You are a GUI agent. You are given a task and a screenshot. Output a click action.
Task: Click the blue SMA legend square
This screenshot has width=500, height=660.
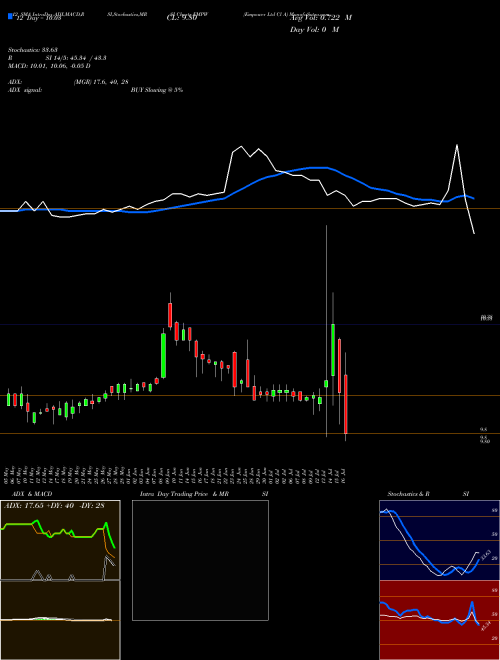(10, 16)
